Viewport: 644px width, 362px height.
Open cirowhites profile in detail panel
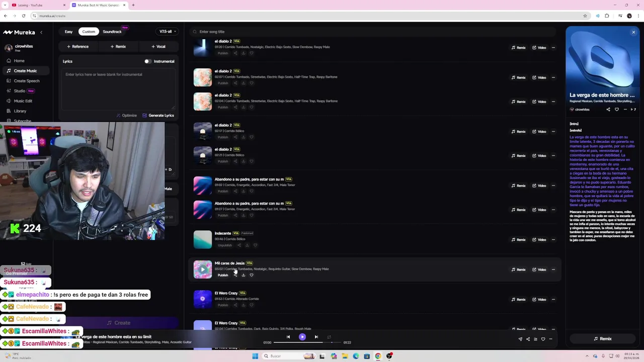coord(580,109)
